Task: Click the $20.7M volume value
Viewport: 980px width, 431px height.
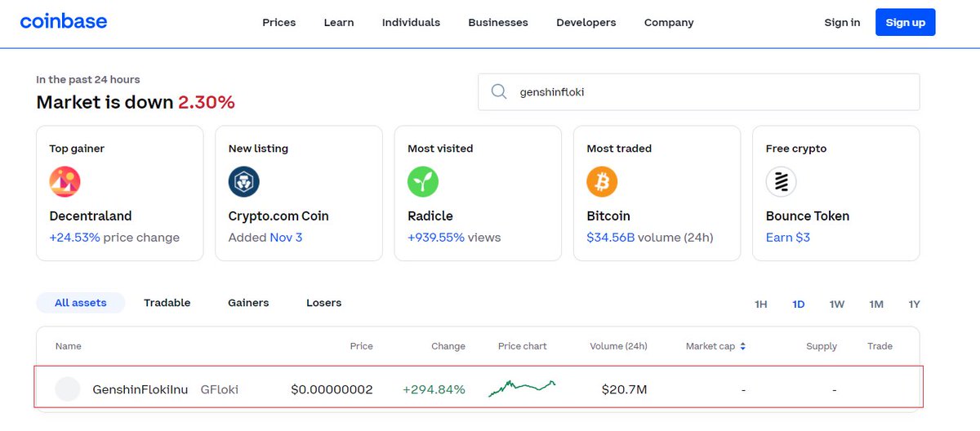Action: [x=624, y=389]
